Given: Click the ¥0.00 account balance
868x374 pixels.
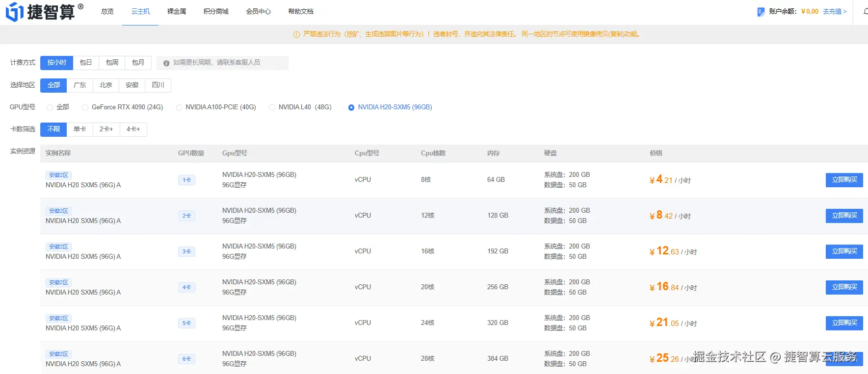Looking at the screenshot, I should coord(810,11).
